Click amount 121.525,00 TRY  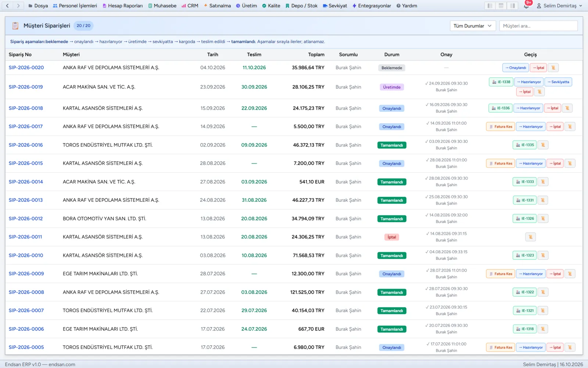click(307, 292)
